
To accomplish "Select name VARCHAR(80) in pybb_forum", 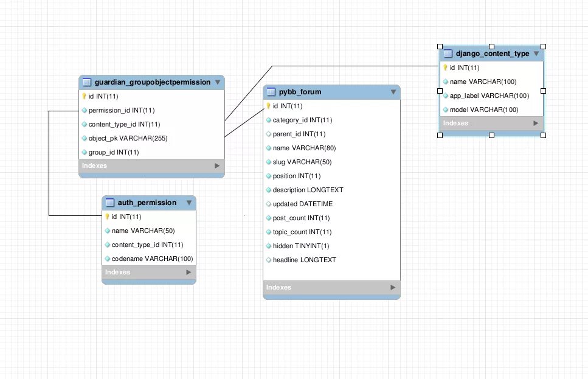I will 304,148.
